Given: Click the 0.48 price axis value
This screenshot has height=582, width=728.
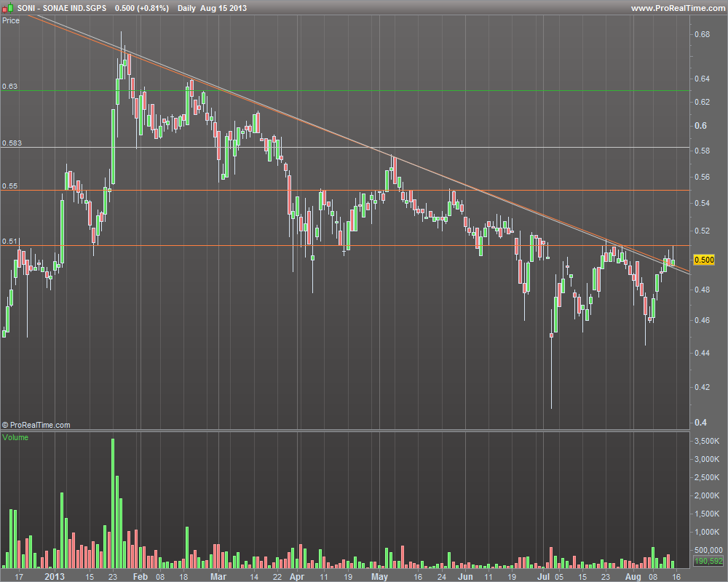Looking at the screenshot, I should [703, 289].
